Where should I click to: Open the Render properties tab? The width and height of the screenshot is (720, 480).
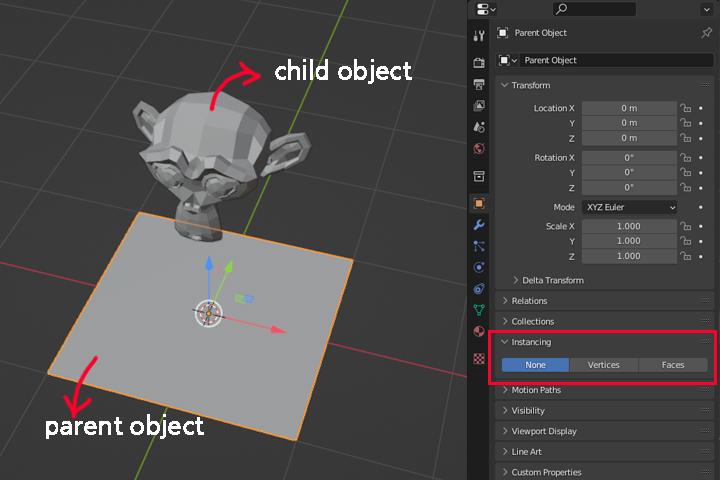[x=479, y=62]
